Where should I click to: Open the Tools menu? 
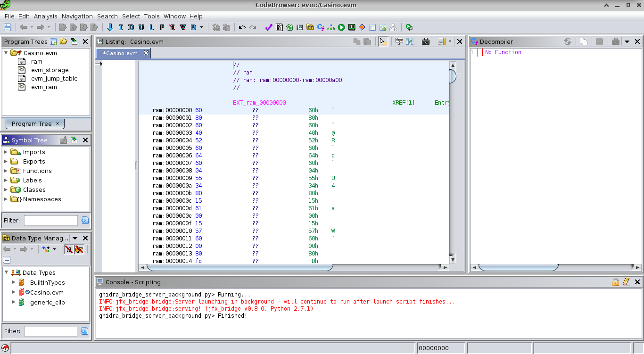point(152,16)
